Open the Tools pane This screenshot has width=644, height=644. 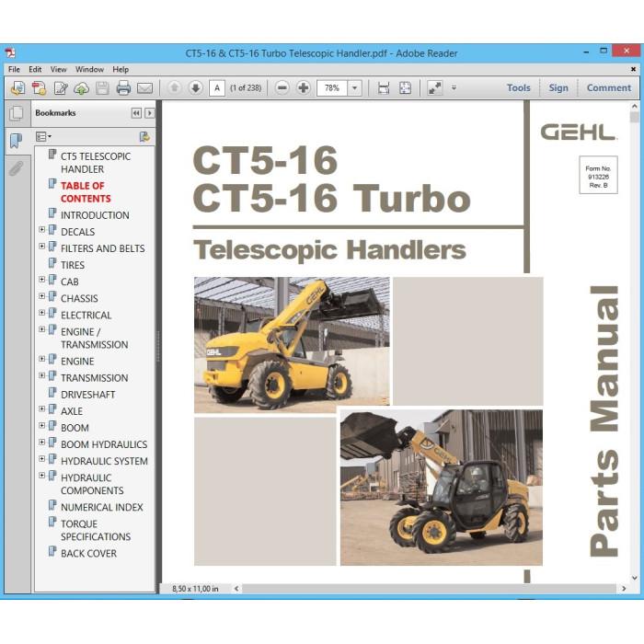[518, 88]
